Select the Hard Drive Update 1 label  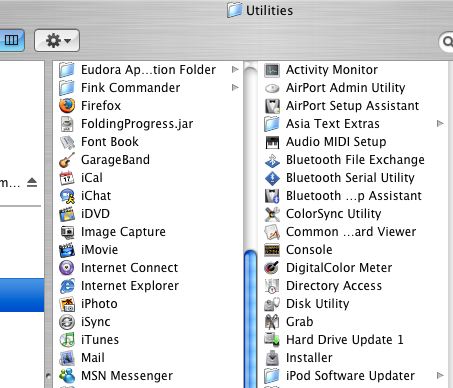345,340
